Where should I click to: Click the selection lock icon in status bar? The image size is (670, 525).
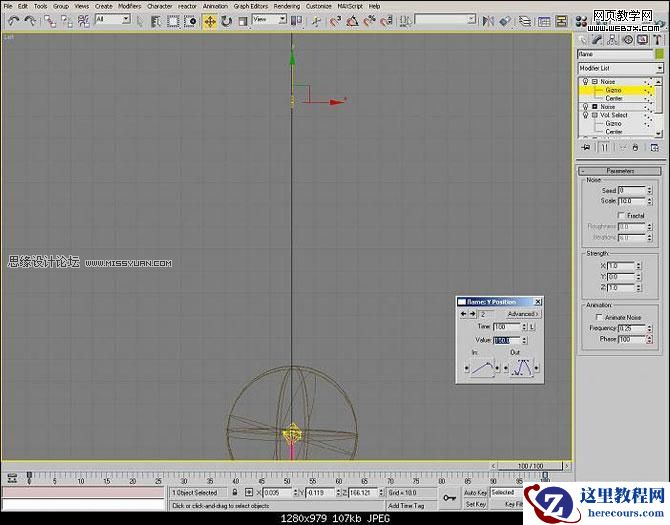point(235,493)
